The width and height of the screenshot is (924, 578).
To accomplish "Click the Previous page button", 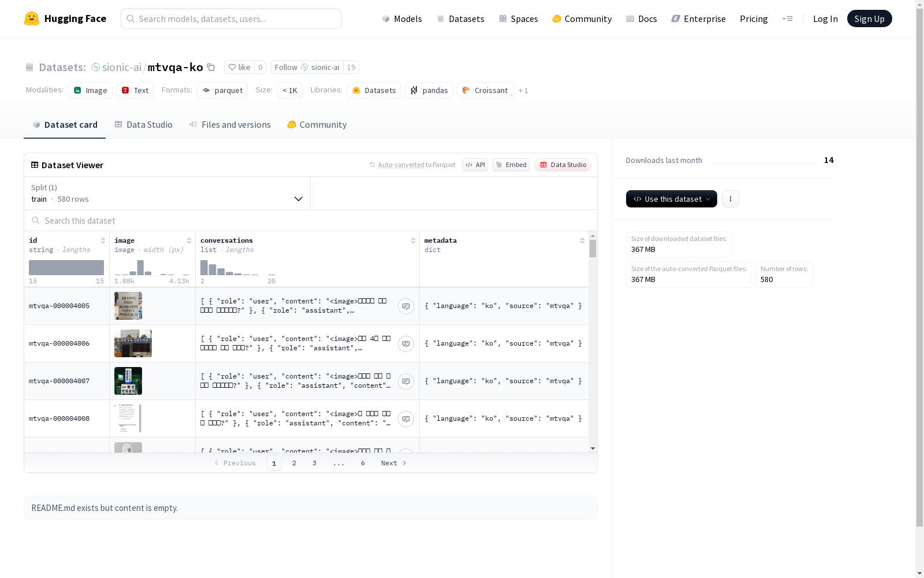I will pyautogui.click(x=235, y=463).
